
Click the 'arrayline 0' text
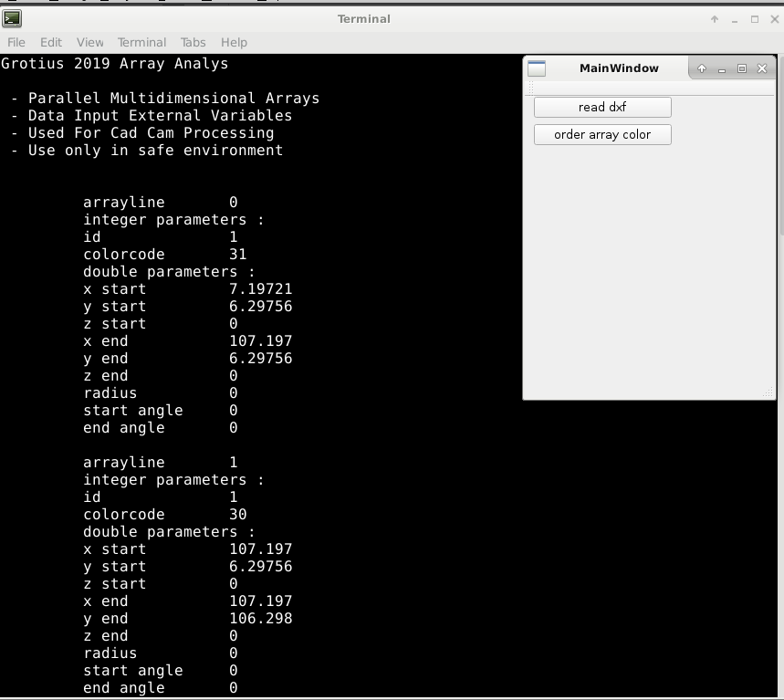(x=160, y=203)
